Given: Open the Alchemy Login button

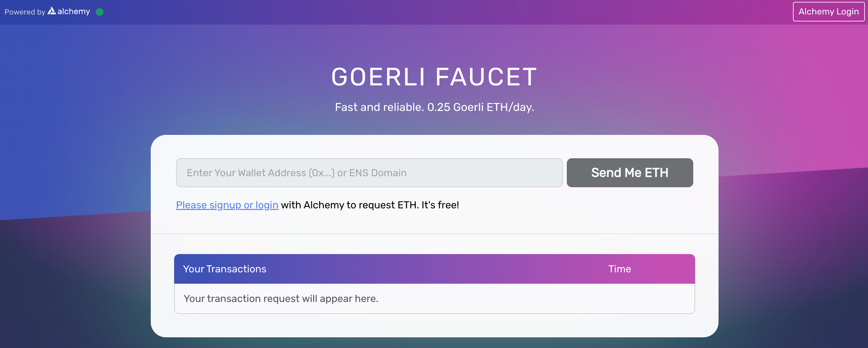Looking at the screenshot, I should pyautogui.click(x=828, y=12).
